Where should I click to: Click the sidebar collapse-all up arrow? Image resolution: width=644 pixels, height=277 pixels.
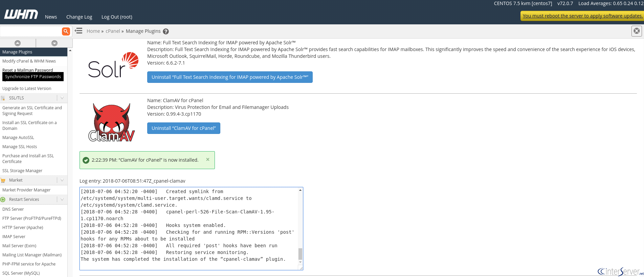18,43
